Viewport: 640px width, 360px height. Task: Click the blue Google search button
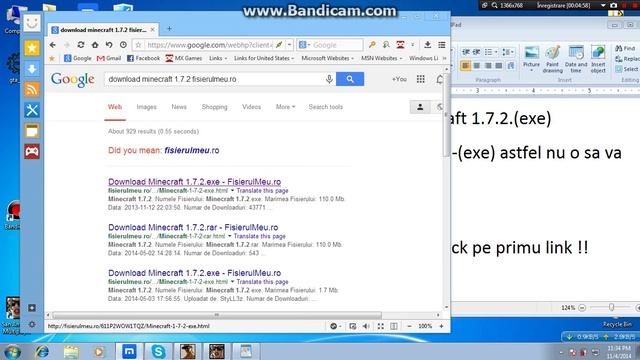click(350, 79)
